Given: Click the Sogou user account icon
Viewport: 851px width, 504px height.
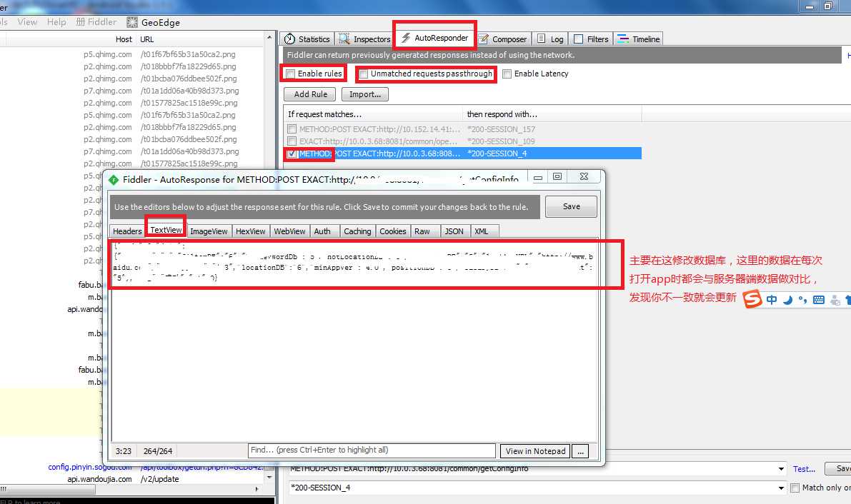Looking at the screenshot, I should pos(835,300).
